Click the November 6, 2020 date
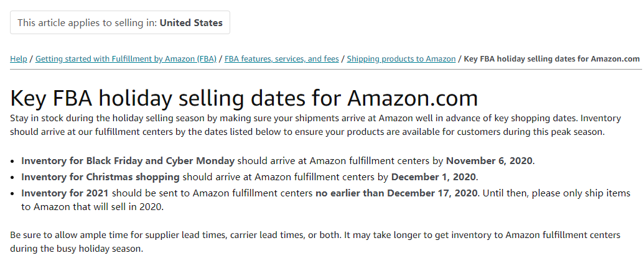The width and height of the screenshot is (644, 266). [489, 160]
